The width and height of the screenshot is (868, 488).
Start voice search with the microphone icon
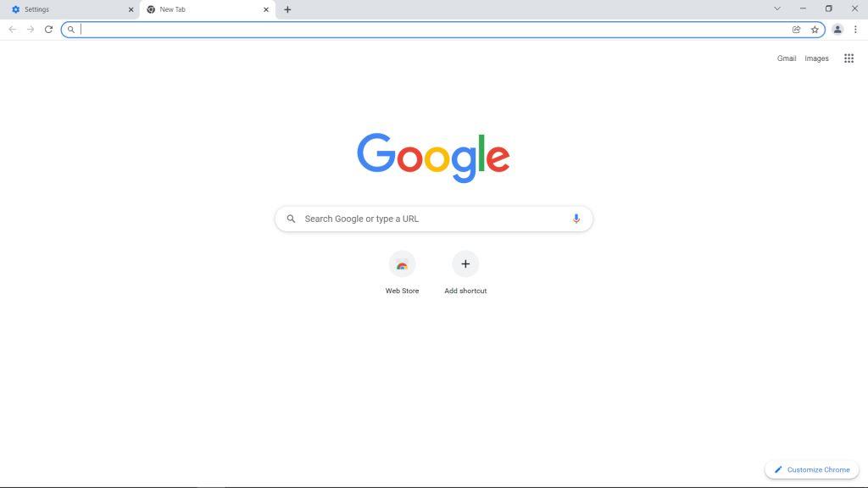576,219
